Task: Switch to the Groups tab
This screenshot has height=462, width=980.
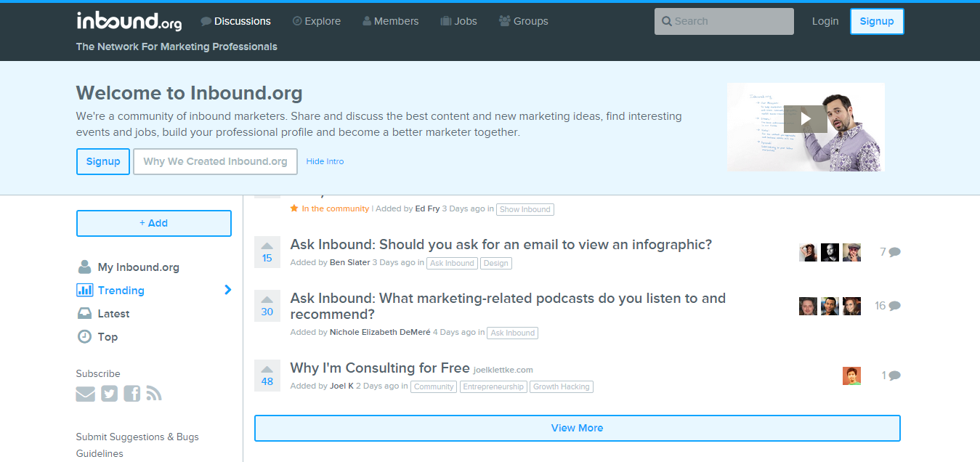Action: [524, 21]
